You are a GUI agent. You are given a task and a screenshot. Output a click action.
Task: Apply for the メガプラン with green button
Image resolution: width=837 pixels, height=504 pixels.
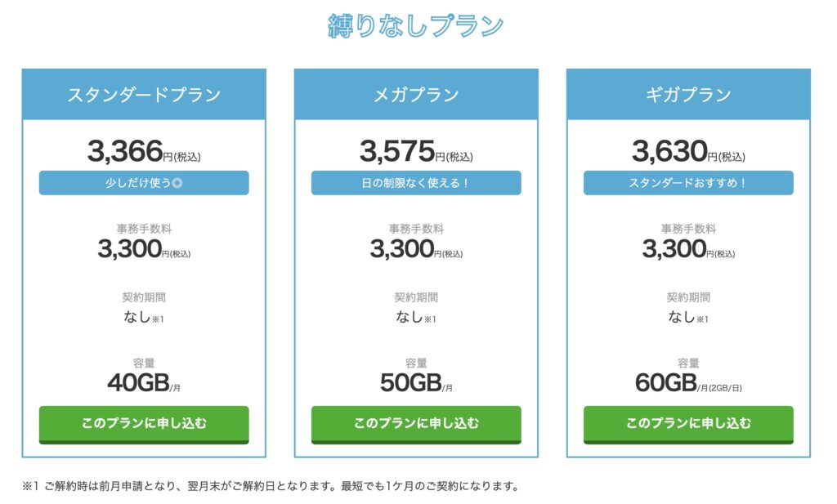pyautogui.click(x=416, y=425)
